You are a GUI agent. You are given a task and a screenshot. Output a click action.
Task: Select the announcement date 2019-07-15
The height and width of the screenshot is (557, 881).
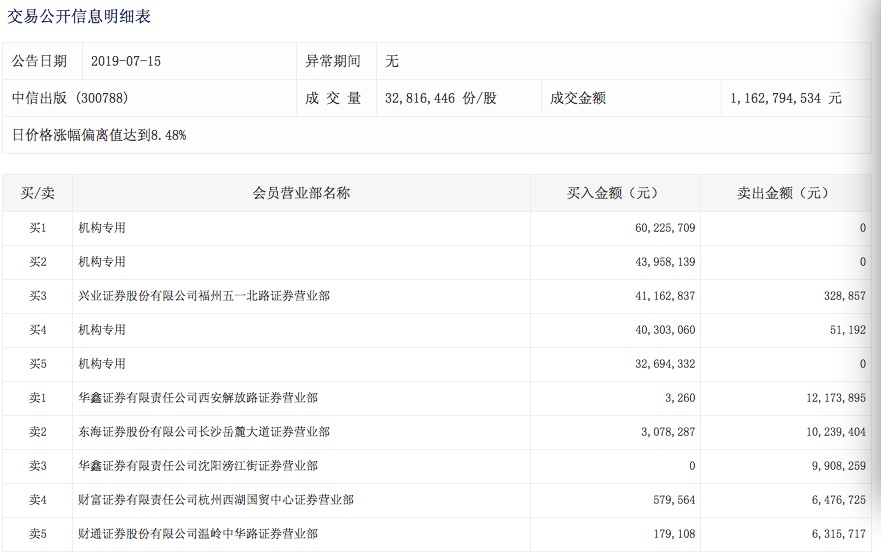tap(125, 61)
